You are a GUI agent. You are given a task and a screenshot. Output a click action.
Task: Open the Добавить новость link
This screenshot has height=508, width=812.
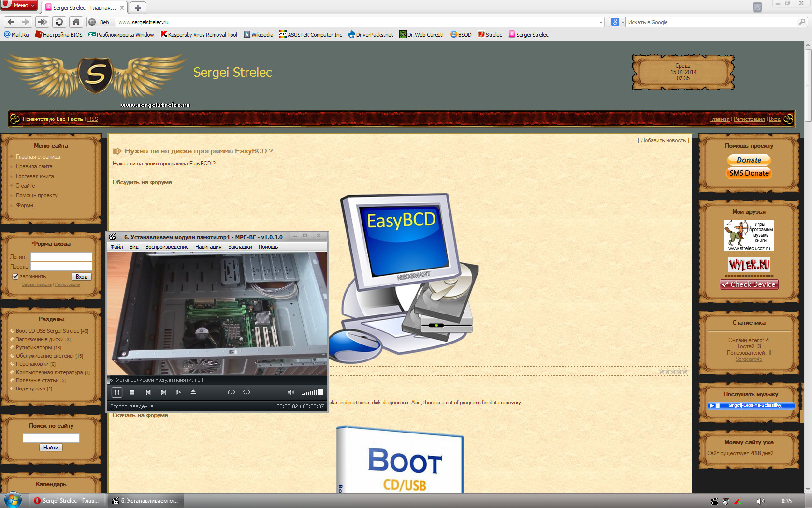(663, 140)
